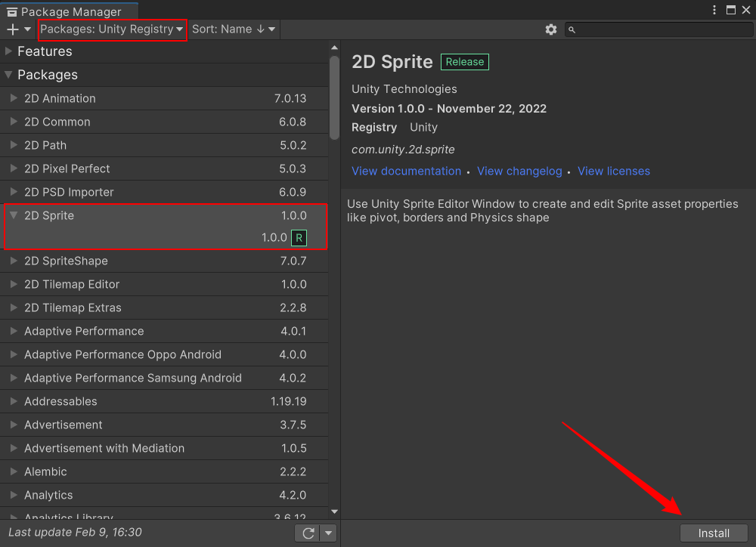Open the three-dot window options menu
Screen dimensions: 756x547
(714, 10)
